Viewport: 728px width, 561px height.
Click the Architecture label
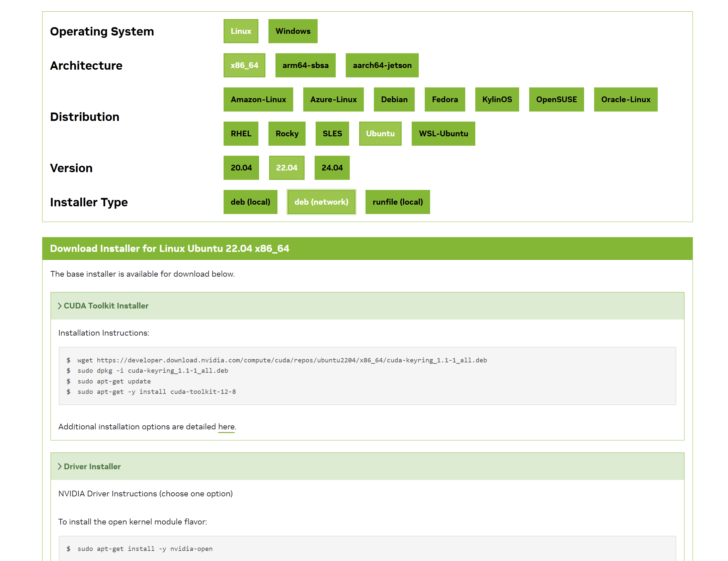86,65
